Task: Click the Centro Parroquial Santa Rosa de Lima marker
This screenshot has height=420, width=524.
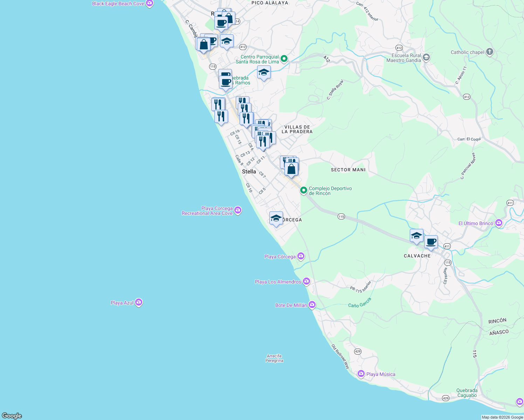Action: pyautogui.click(x=283, y=59)
